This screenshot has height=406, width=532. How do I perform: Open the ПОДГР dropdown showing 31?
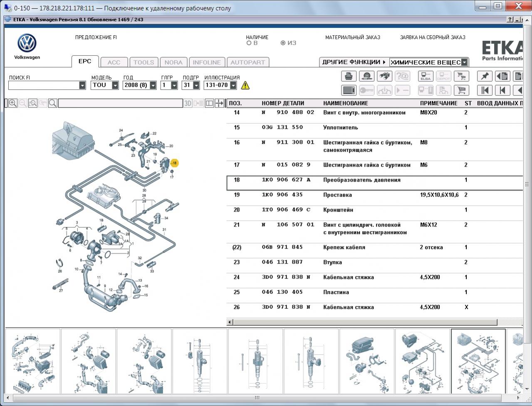(x=196, y=85)
